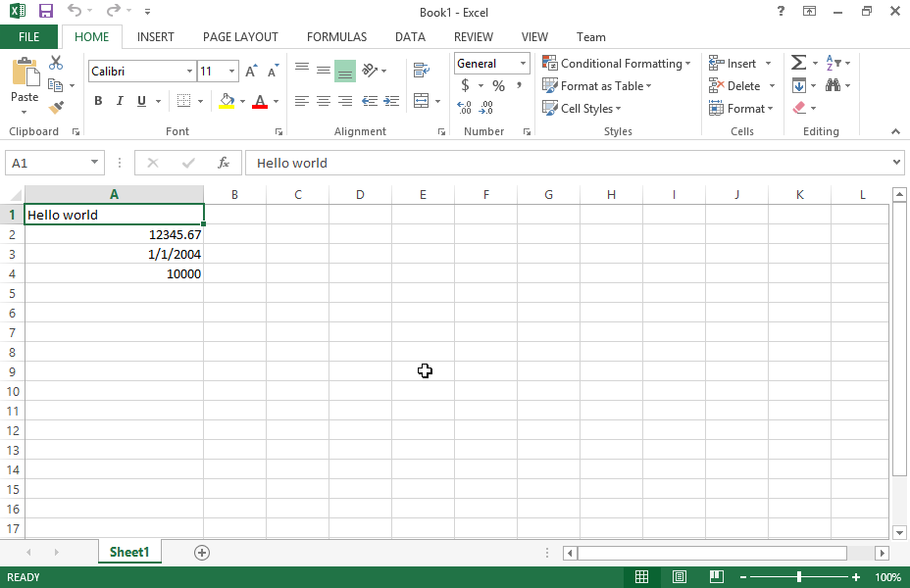Click the yellow Fill Color swatch
This screenshot has height=588, width=910.
click(x=227, y=101)
